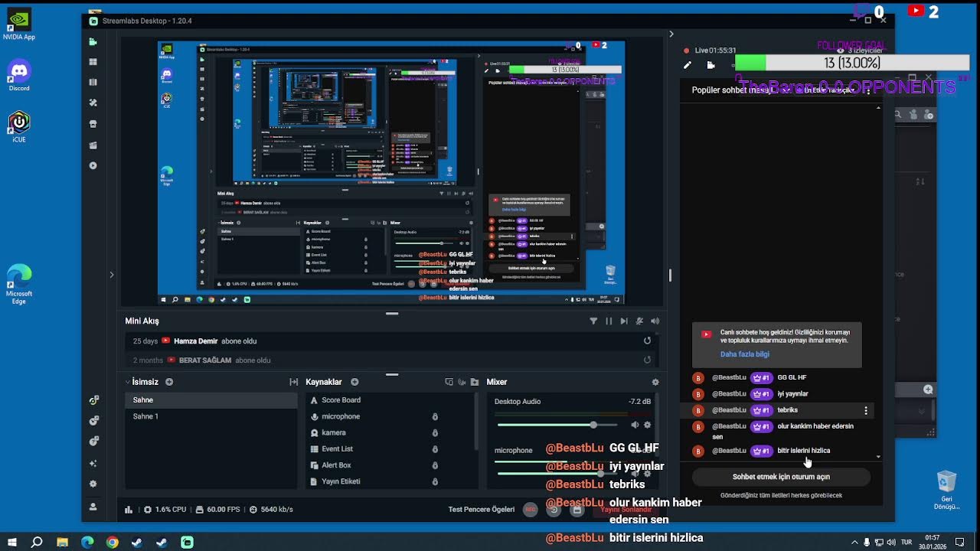Image resolution: width=980 pixels, height=551 pixels.
Task: Collapse the chat panel with the top arrow
Action: (x=671, y=34)
